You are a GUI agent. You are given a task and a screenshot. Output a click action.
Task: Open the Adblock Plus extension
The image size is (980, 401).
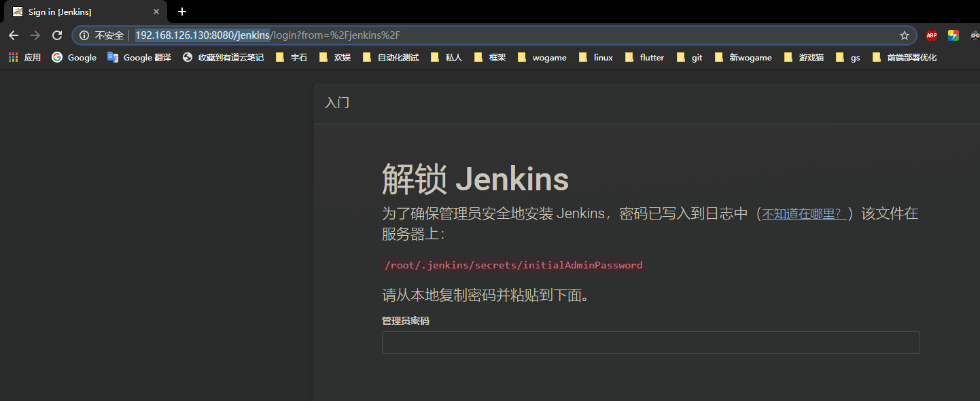(930, 35)
